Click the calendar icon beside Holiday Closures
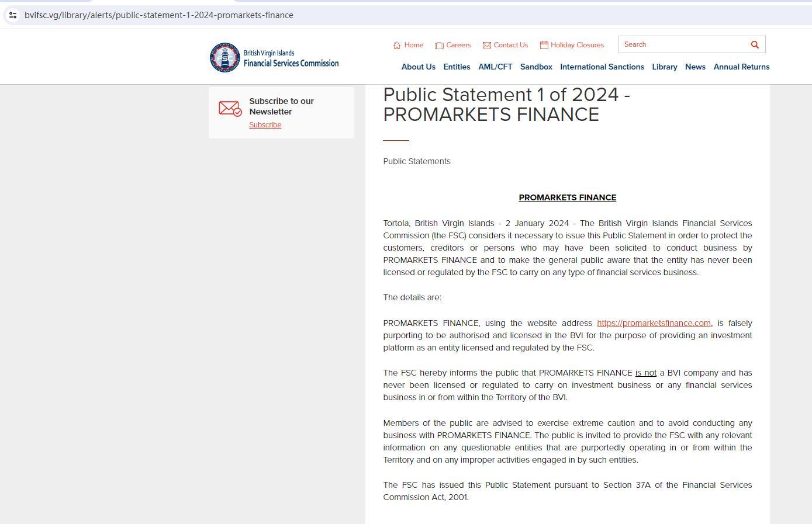 click(544, 45)
